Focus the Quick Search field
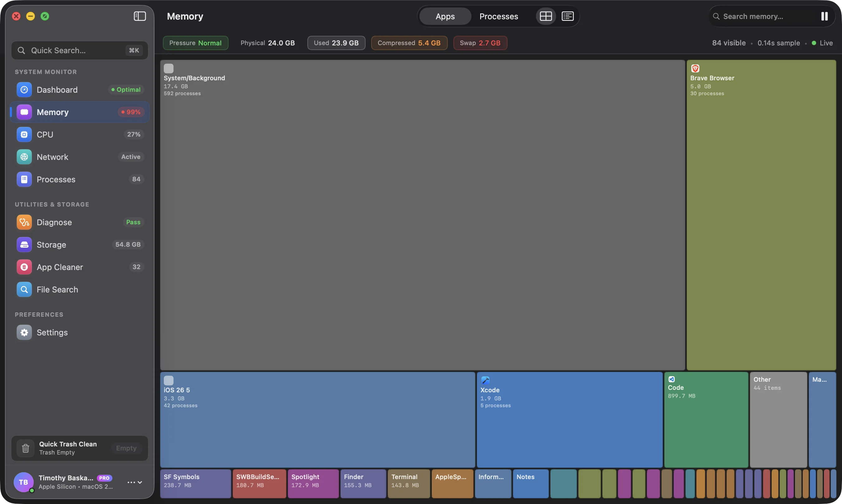This screenshot has height=504, width=842. tap(79, 50)
